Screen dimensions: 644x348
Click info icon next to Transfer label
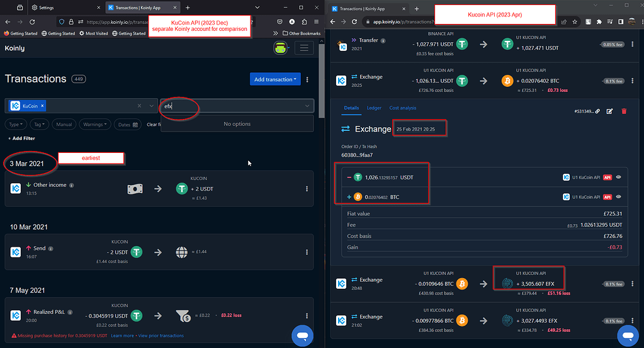[383, 41]
